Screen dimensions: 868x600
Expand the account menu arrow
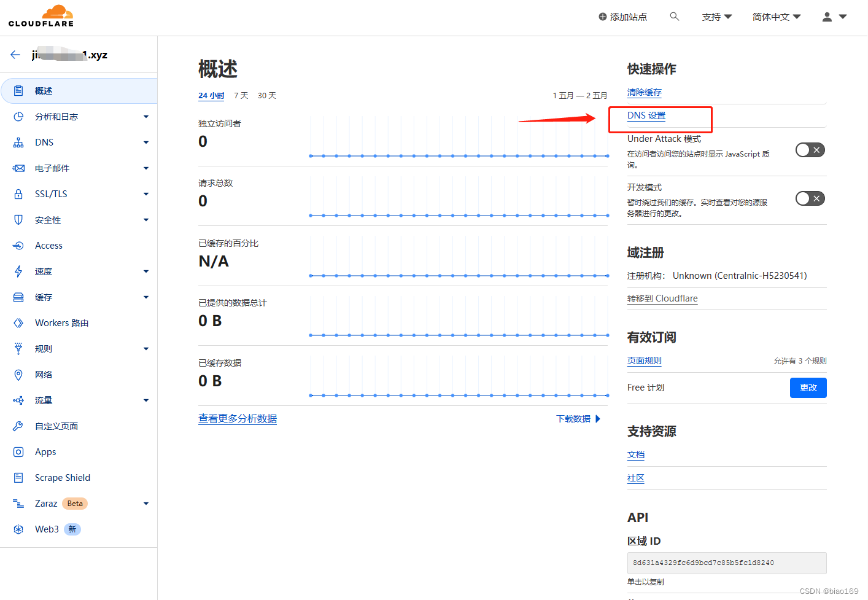[843, 17]
